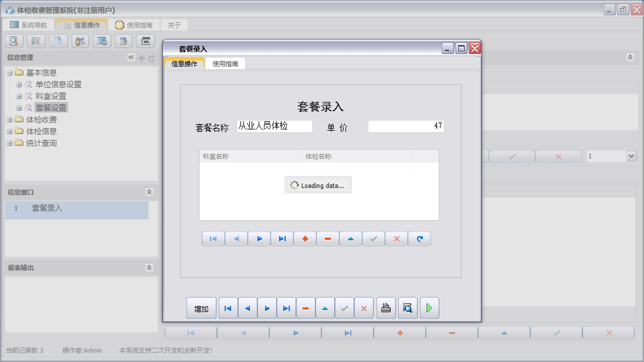Click the 增加 button in the dialog
The height and width of the screenshot is (362, 644).
(201, 308)
